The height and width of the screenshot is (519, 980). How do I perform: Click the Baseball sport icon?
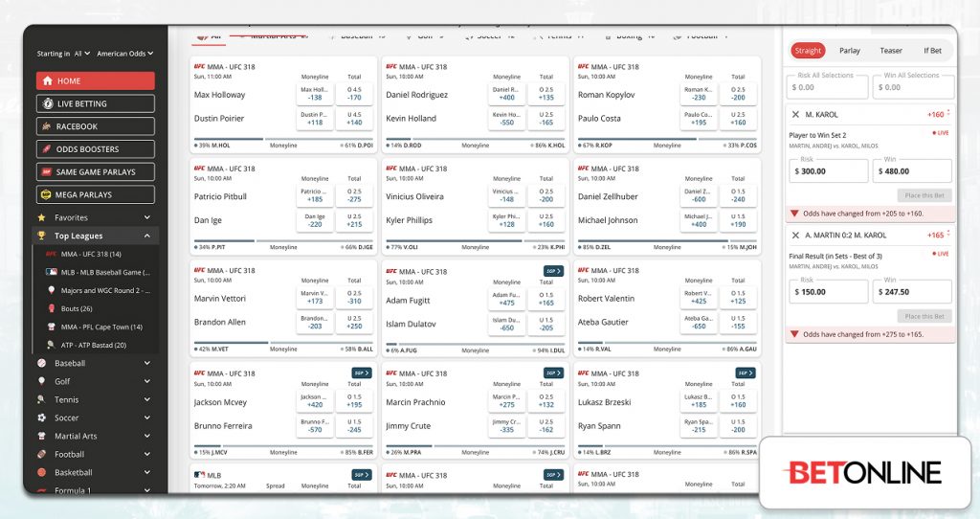[x=42, y=363]
